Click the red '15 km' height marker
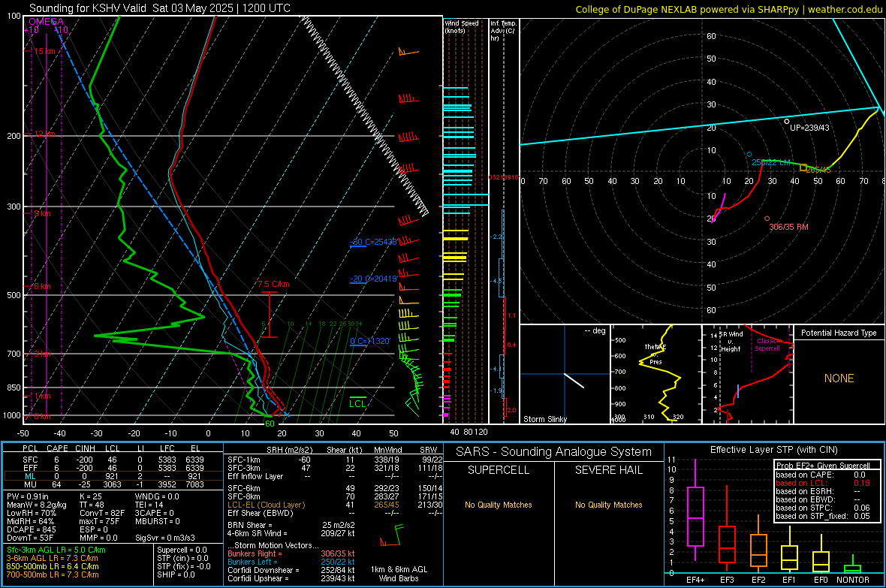Image resolution: width=886 pixels, height=588 pixels. coord(44,51)
